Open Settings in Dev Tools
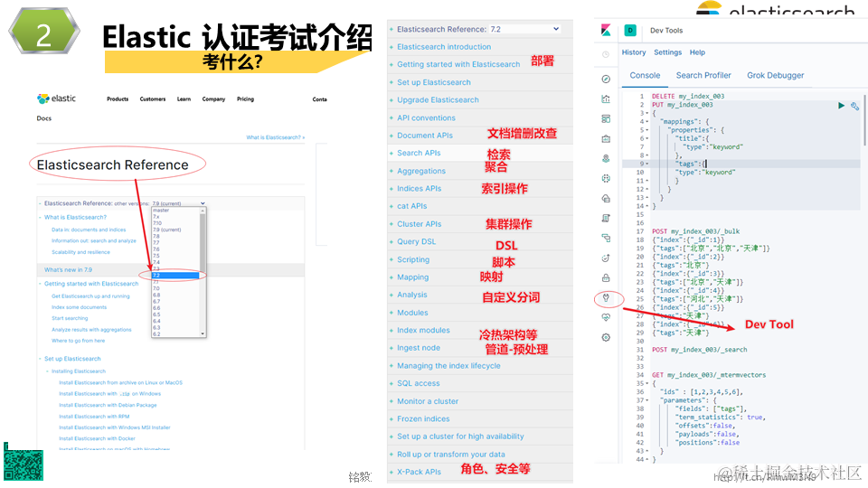 (667, 52)
